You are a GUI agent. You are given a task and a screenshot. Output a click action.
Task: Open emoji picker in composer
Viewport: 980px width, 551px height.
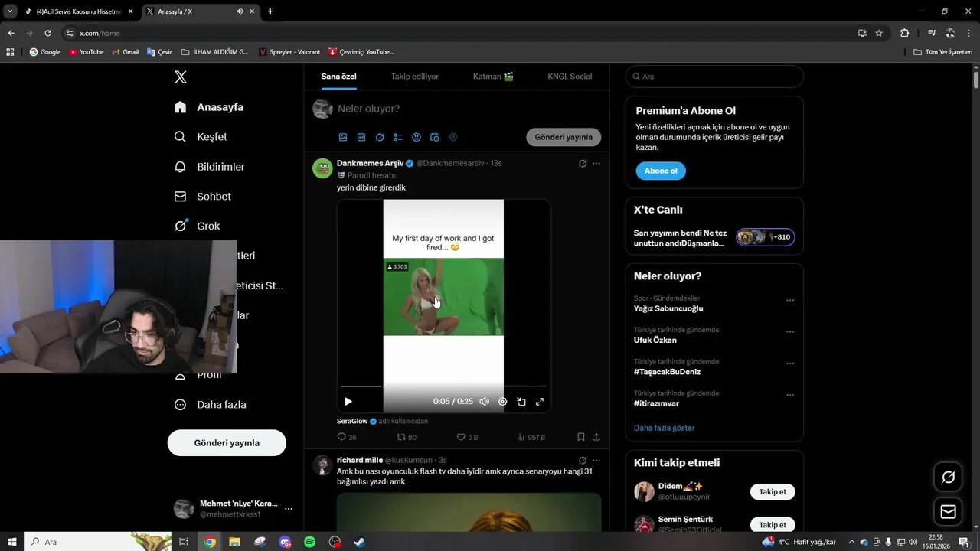click(416, 138)
